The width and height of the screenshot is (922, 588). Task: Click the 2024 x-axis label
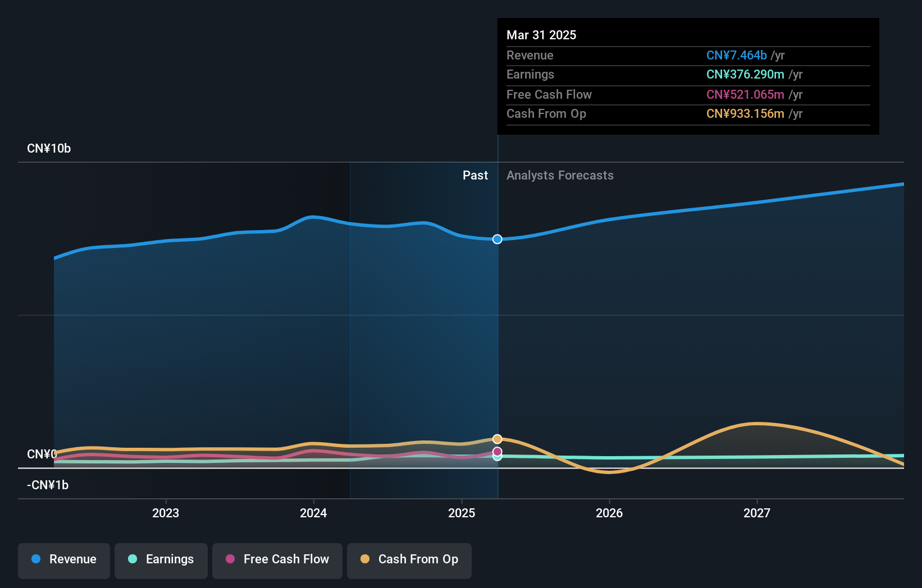pyautogui.click(x=313, y=513)
